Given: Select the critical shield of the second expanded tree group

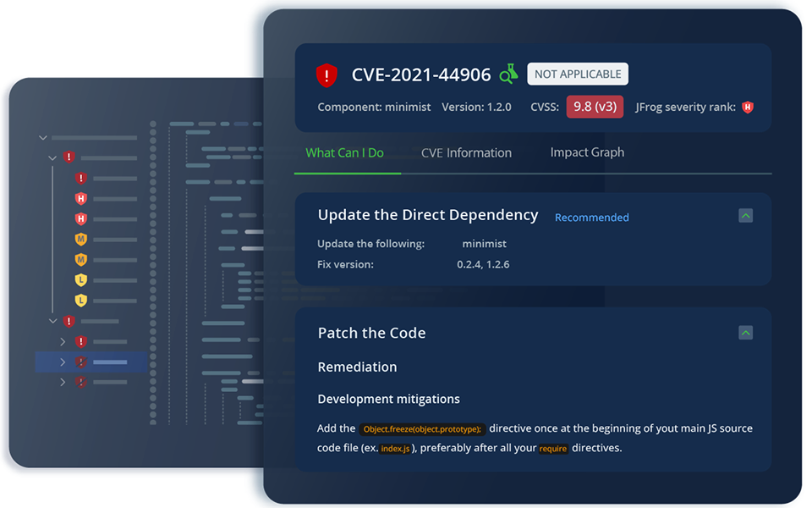Looking at the screenshot, I should 69,321.
